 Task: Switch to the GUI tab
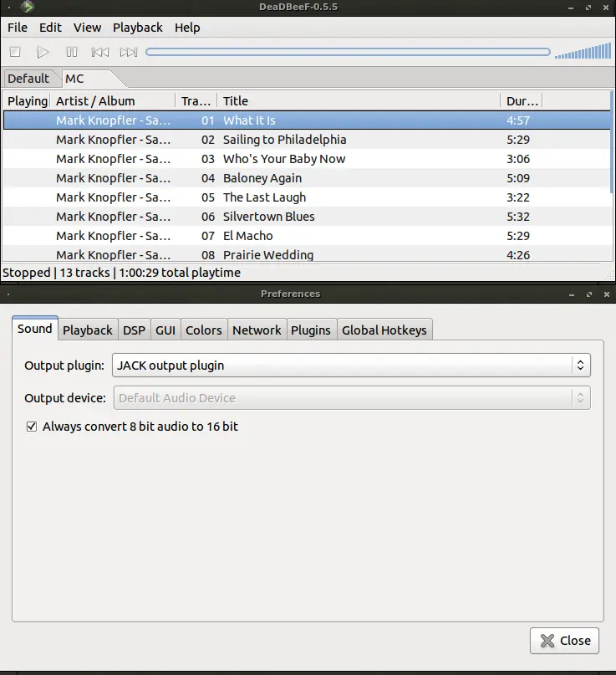165,330
